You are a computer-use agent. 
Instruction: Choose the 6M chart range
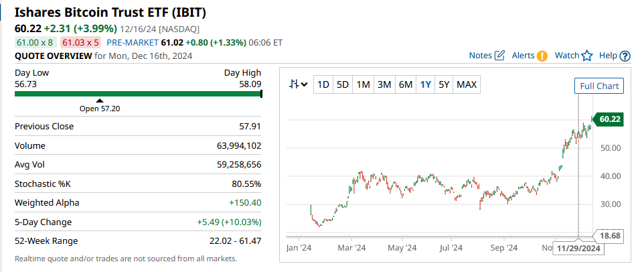pos(405,84)
